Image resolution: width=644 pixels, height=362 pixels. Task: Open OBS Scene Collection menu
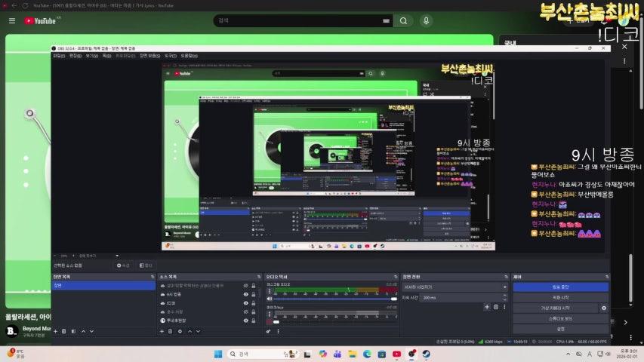pos(150,56)
